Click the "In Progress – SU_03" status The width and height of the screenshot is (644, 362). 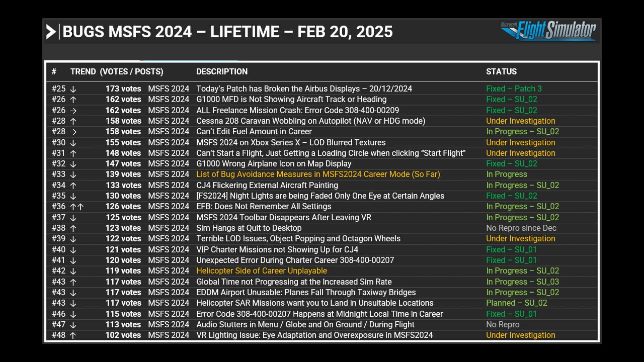522,282
